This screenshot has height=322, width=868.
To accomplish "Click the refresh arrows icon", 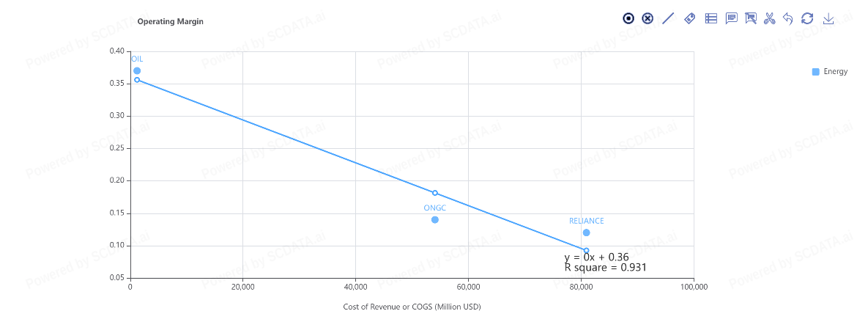I will (x=807, y=18).
